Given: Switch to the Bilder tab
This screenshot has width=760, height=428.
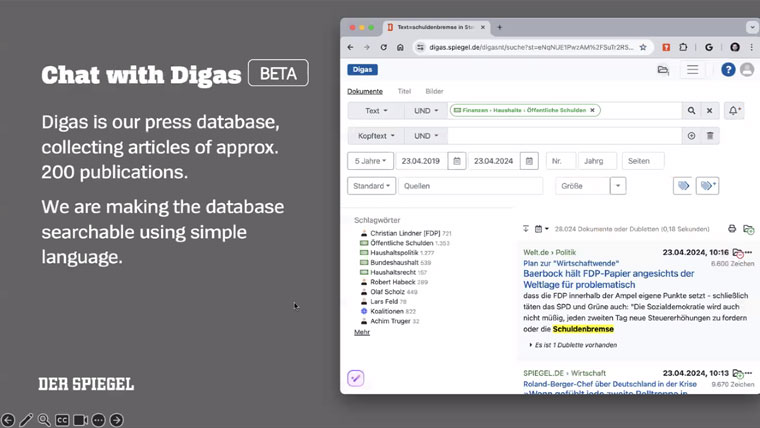Looking at the screenshot, I should [x=434, y=91].
